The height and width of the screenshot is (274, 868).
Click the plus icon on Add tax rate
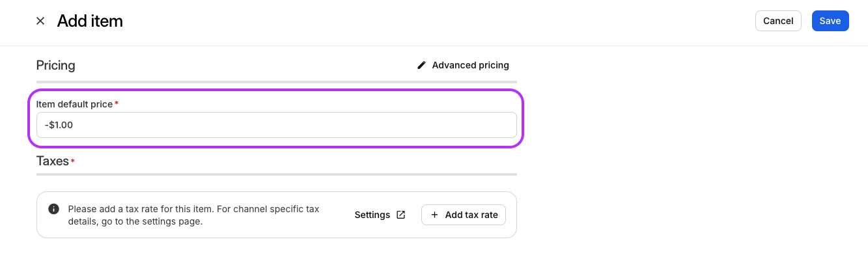click(434, 215)
